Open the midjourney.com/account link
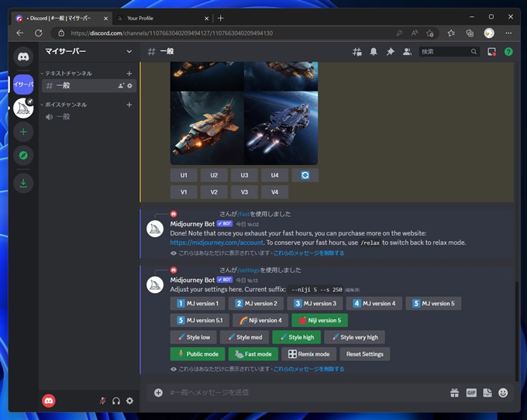527x420 pixels. tap(217, 243)
